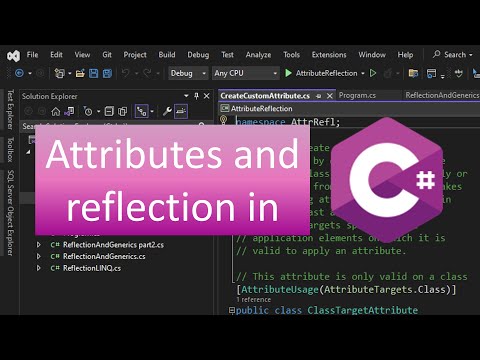
Task: Open the Extensions menu
Action: (329, 55)
